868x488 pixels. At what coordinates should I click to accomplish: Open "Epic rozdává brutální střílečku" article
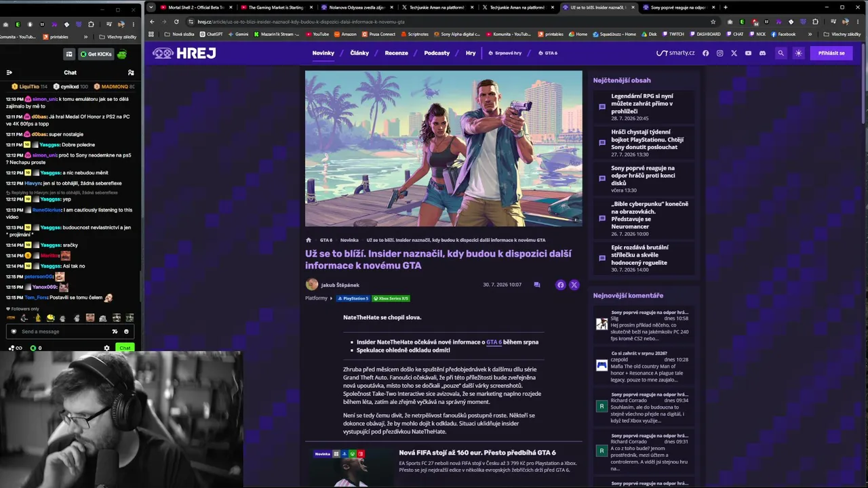coord(639,255)
